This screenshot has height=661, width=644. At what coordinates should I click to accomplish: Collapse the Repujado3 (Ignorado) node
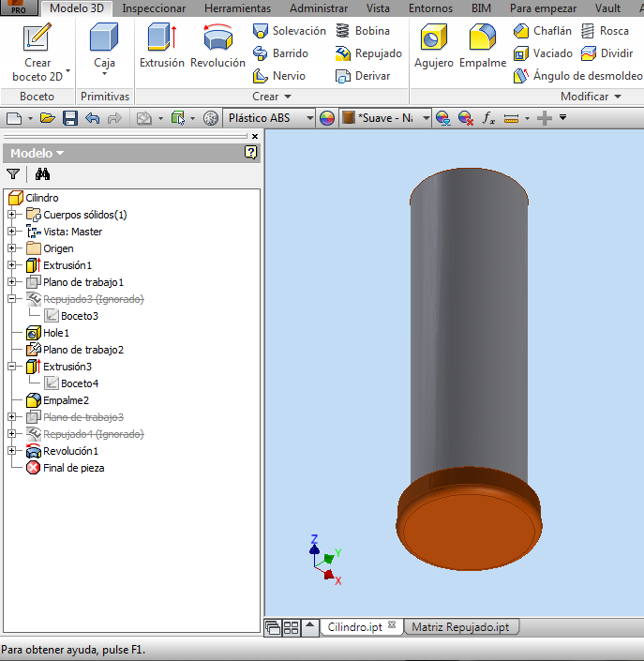pos(12,299)
